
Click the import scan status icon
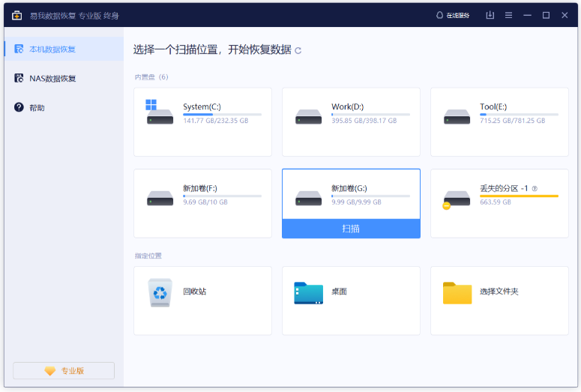coord(490,15)
